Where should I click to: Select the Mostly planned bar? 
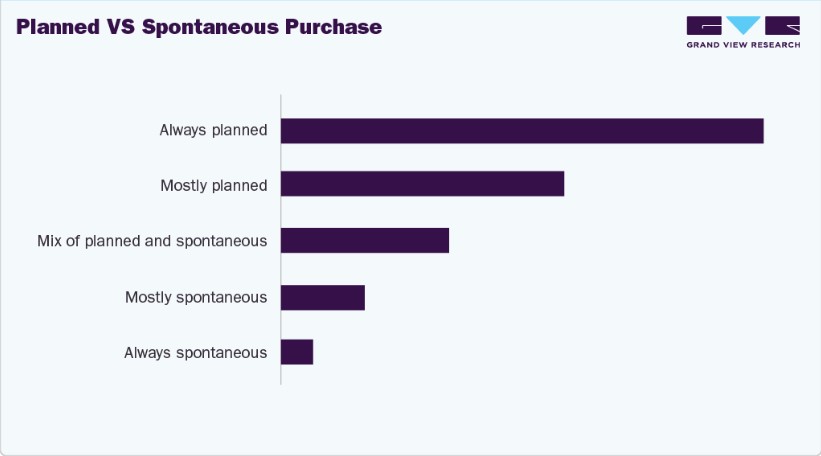pos(422,184)
